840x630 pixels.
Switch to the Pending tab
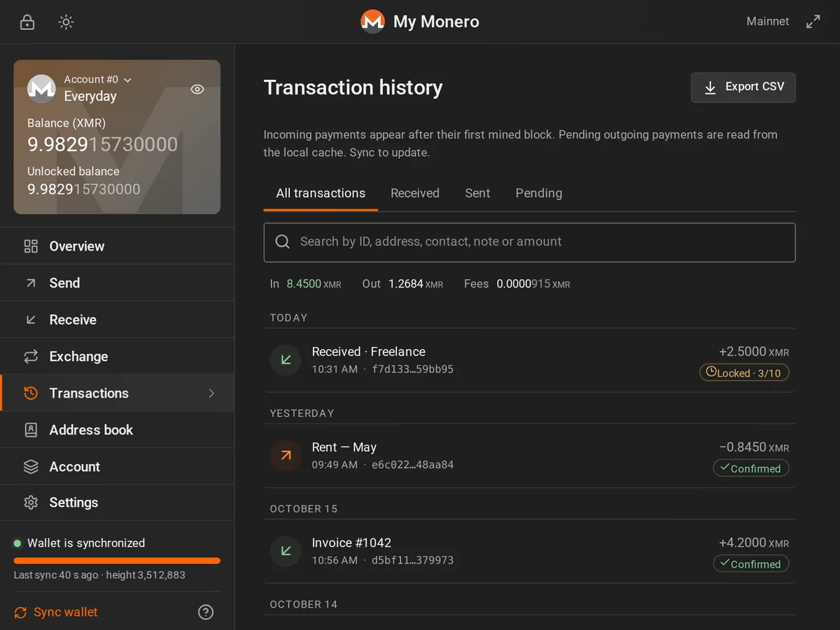(x=539, y=193)
